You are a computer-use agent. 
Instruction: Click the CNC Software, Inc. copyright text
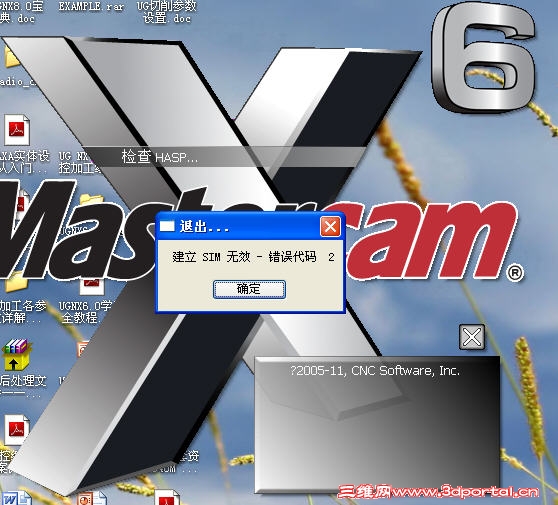click(x=375, y=371)
